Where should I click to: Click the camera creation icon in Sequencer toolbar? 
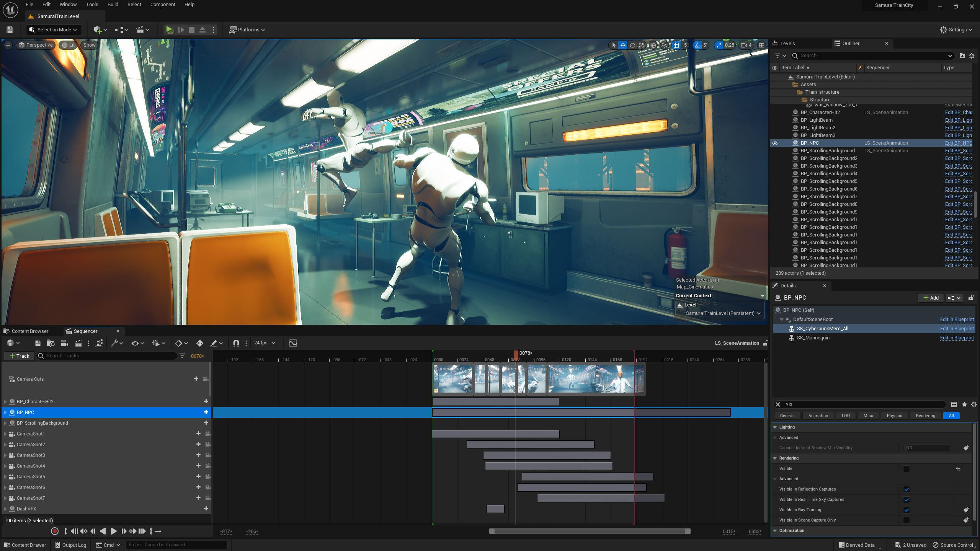[65, 343]
